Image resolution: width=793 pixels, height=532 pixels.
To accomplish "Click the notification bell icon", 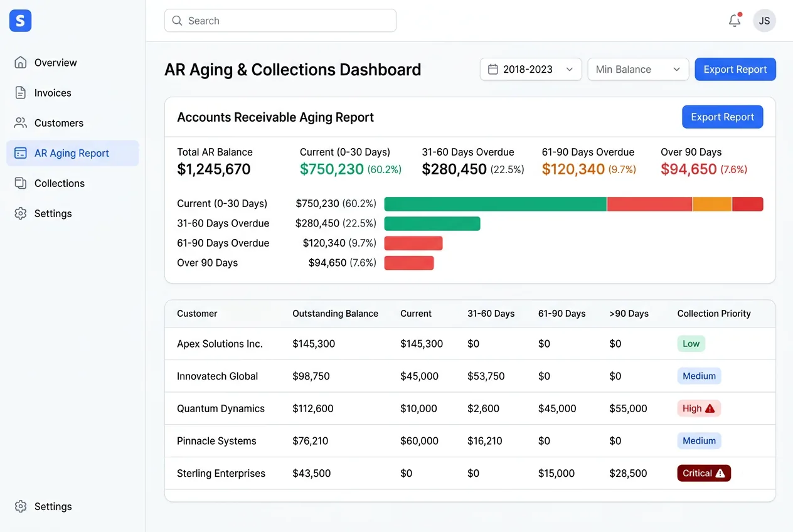I will point(734,20).
